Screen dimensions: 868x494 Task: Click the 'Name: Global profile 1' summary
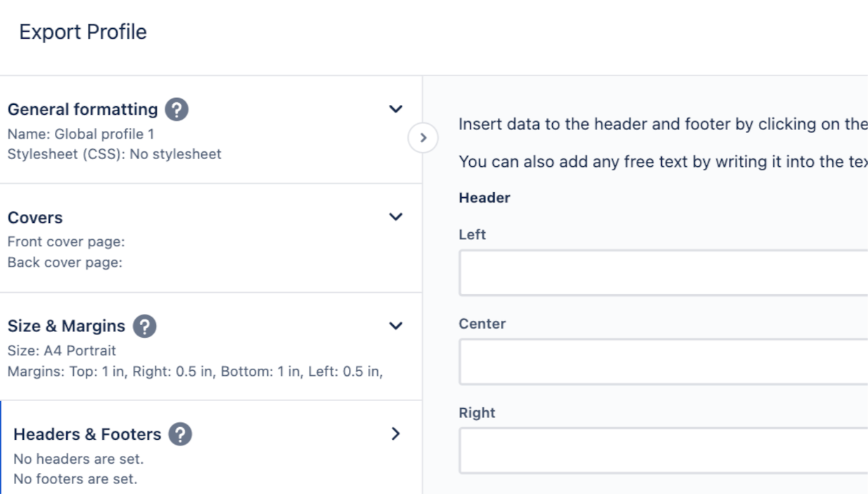[x=81, y=134]
